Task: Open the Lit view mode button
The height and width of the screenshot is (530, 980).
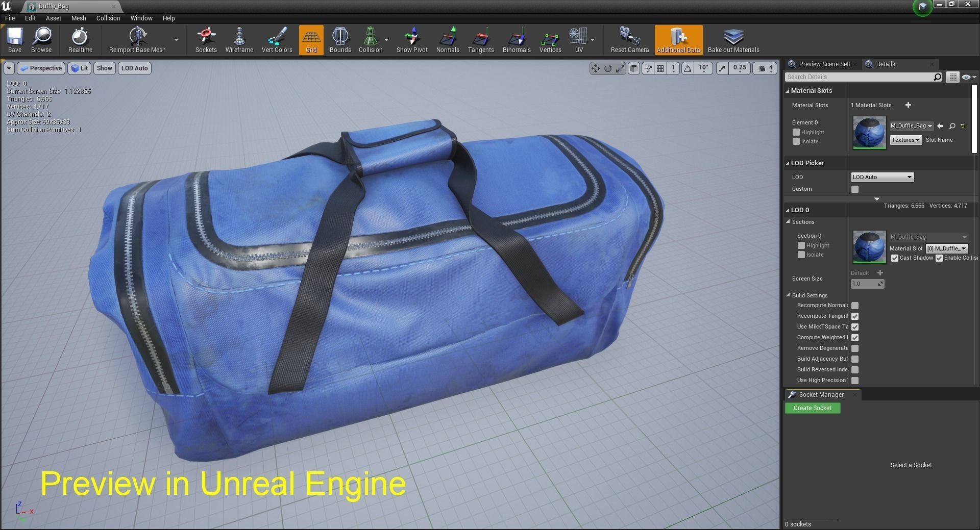Action: [x=80, y=68]
